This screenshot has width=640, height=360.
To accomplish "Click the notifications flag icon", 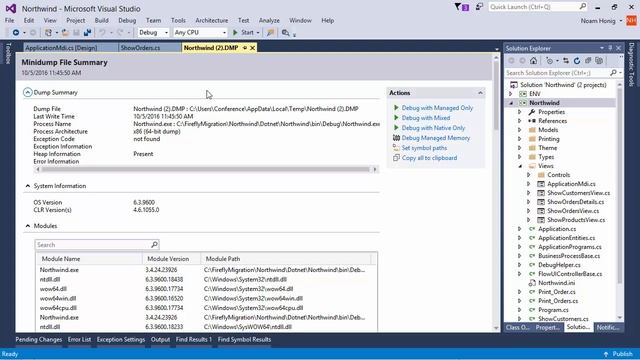I will click(461, 7).
